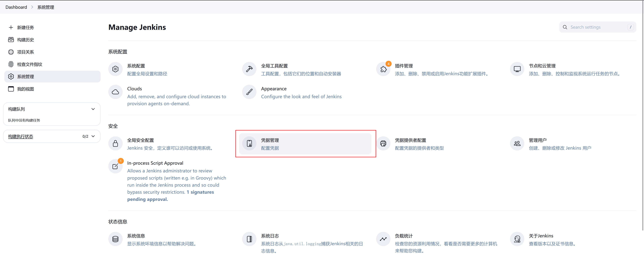644x262 pixels.
Task: Click the In-process Script Approval edit icon
Action: (x=115, y=166)
